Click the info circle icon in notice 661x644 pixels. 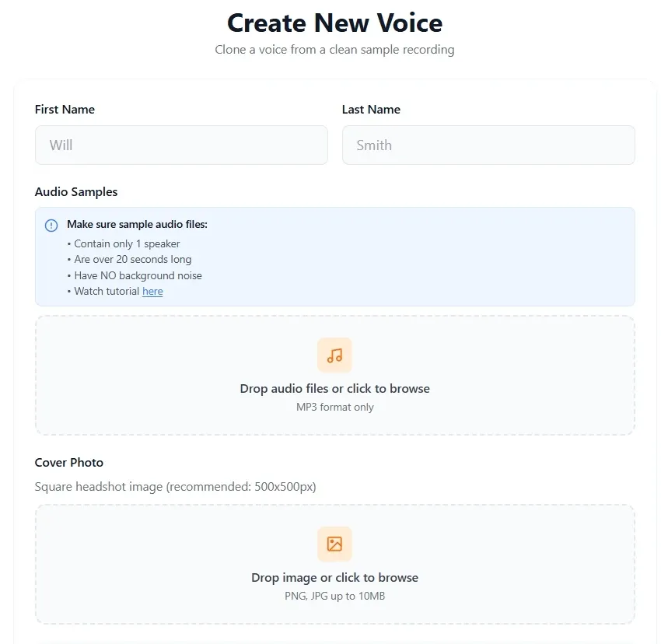(51, 226)
